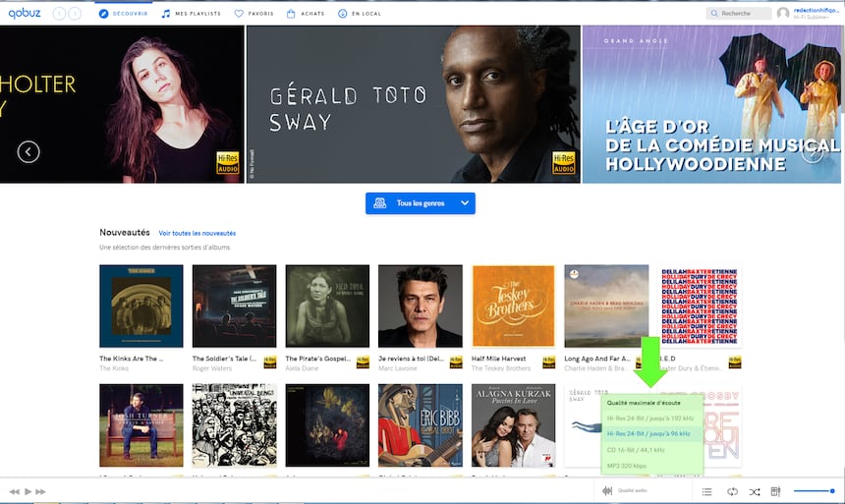
Task: Toggle repeat mode
Action: 732,491
